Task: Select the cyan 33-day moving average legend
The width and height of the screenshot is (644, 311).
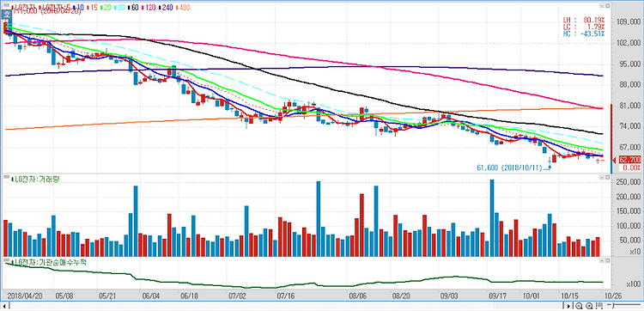Action: point(119,8)
